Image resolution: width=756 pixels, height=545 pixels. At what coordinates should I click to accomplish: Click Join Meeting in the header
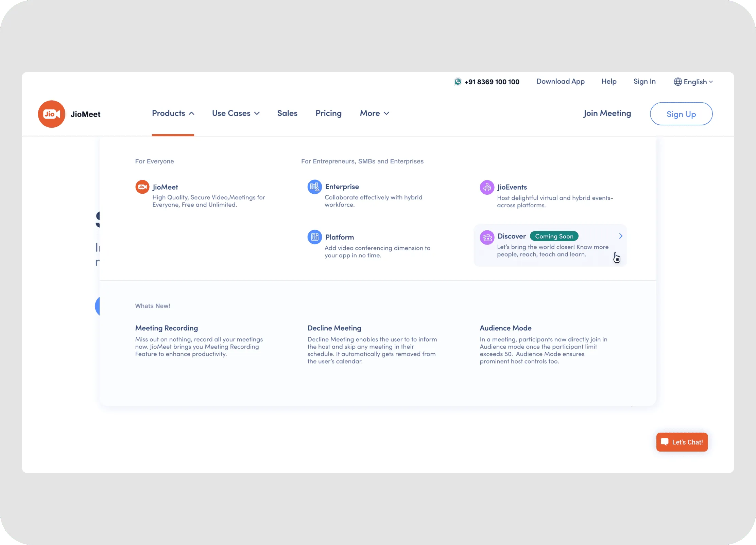(x=607, y=113)
